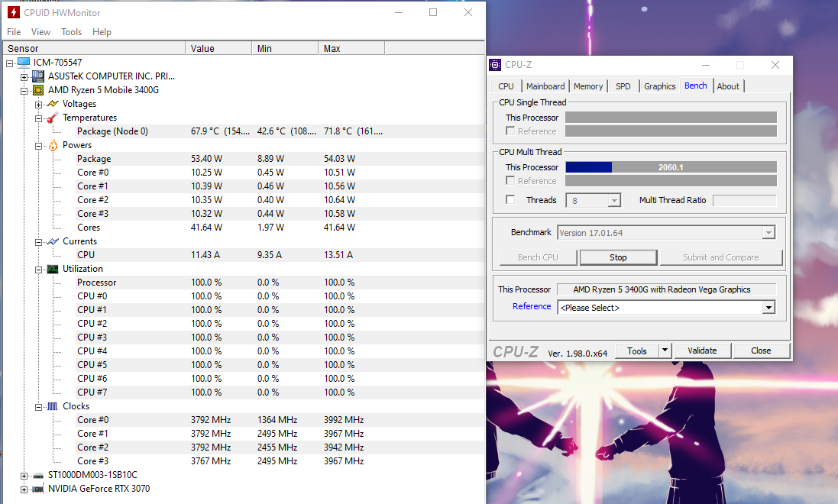The height and width of the screenshot is (504, 838).
Task: Select the Bench tab in CPU-Z
Action: pos(695,86)
